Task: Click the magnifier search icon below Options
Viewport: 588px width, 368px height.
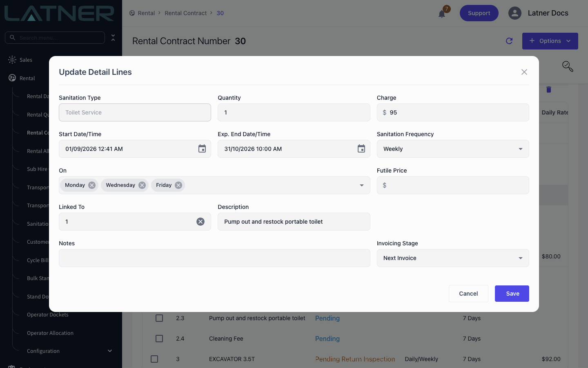Action: click(x=568, y=66)
